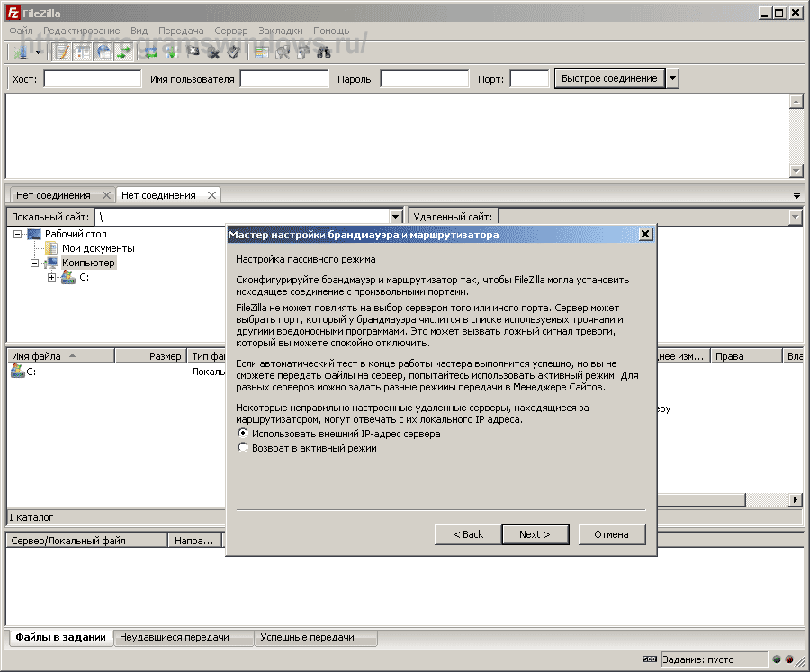Sort by the Имя файла column header
Image resolution: width=810 pixels, height=672 pixels.
60,356
